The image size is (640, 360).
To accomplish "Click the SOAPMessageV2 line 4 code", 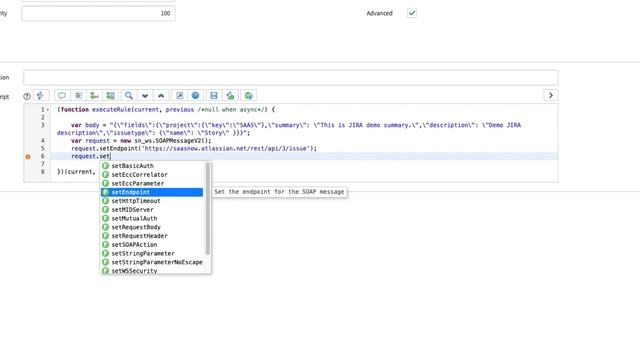I will pyautogui.click(x=141, y=141).
